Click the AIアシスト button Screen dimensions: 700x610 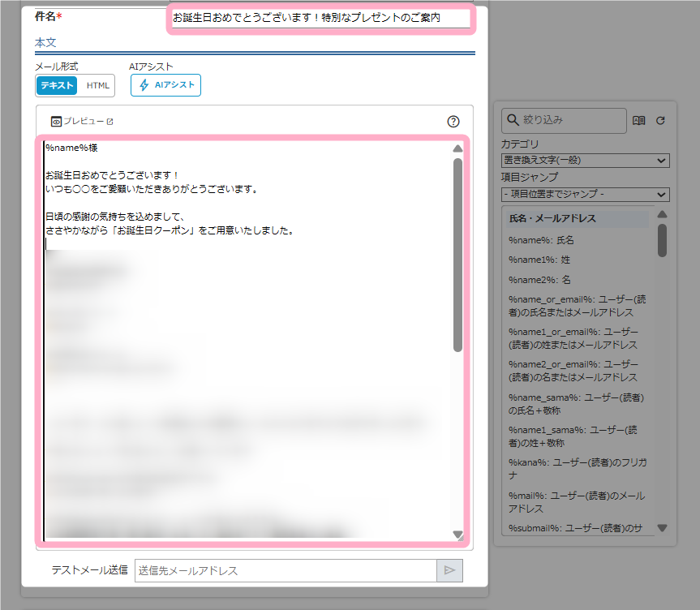165,85
